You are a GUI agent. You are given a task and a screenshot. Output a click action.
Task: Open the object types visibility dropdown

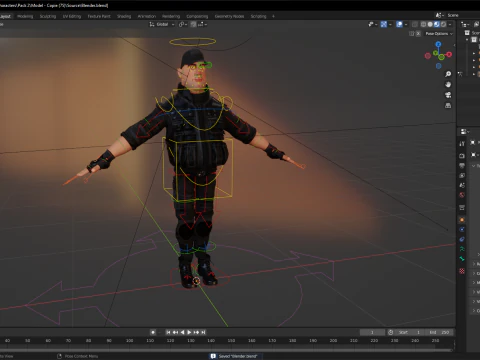[x=372, y=24]
